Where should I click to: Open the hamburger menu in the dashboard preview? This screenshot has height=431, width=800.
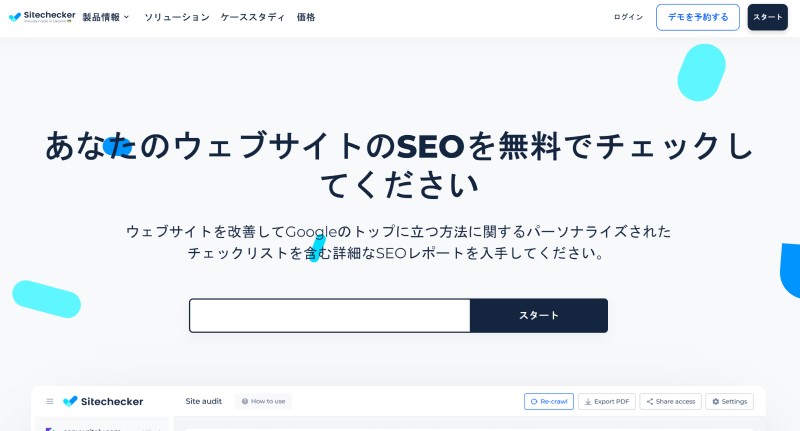[x=49, y=401]
